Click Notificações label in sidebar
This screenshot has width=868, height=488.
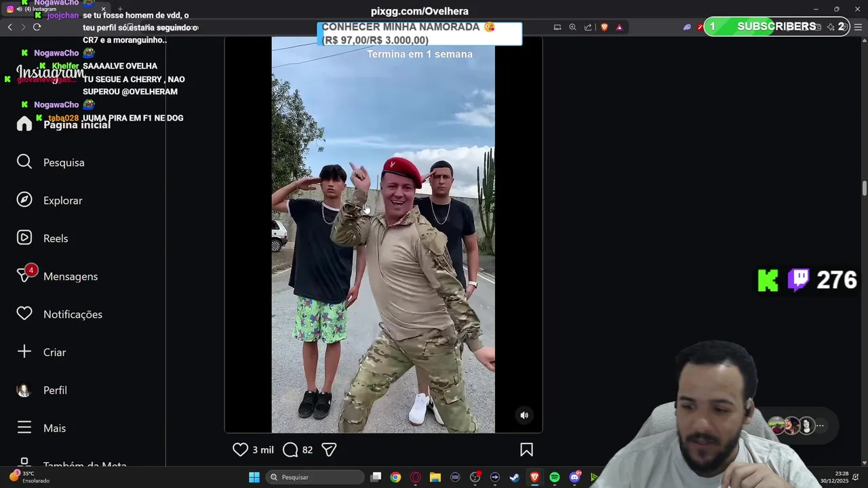tap(73, 314)
